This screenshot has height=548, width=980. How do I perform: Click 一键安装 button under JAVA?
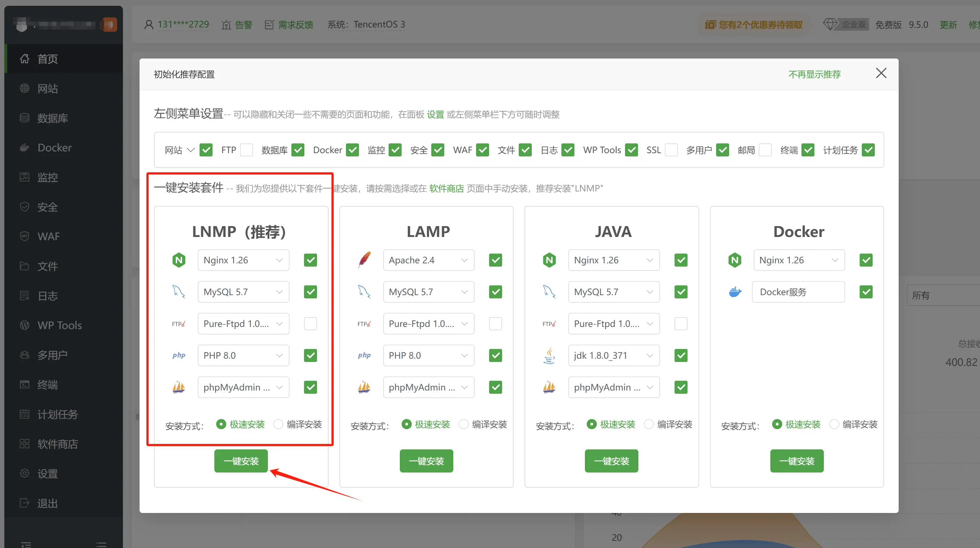click(611, 461)
